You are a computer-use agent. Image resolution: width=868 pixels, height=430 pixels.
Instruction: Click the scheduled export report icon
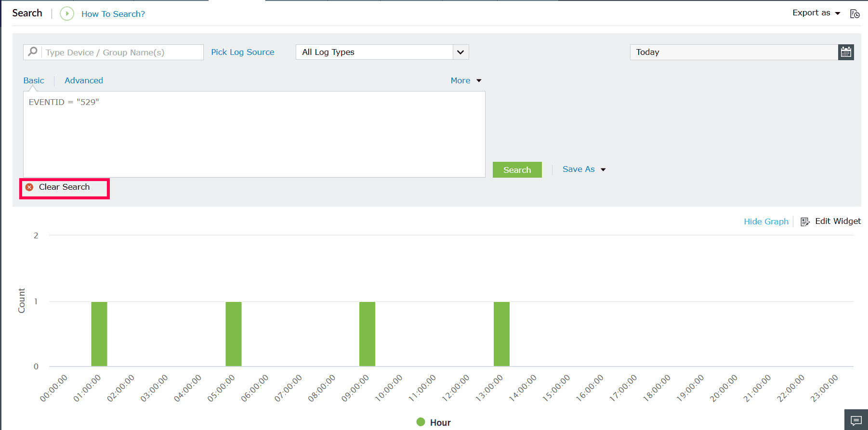coord(855,13)
